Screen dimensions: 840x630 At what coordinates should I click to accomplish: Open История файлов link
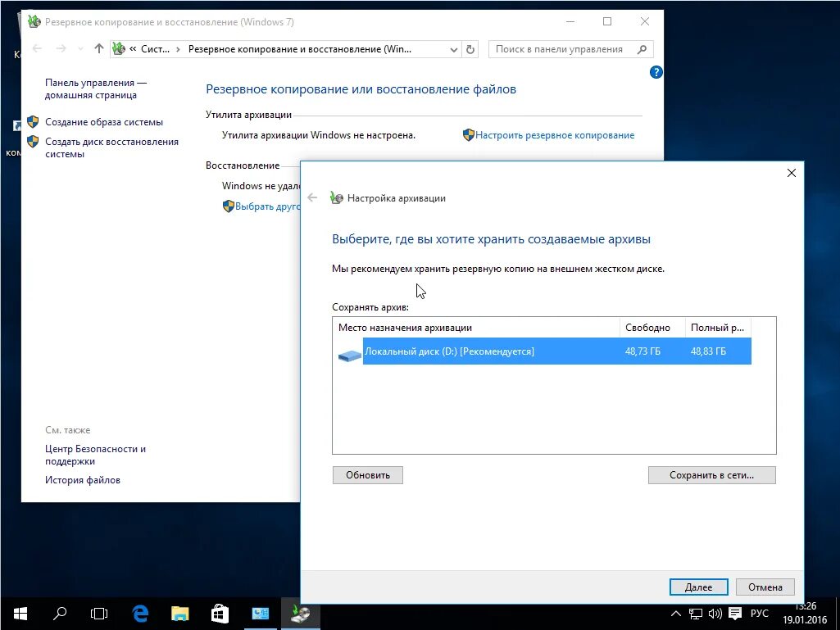[x=83, y=480]
